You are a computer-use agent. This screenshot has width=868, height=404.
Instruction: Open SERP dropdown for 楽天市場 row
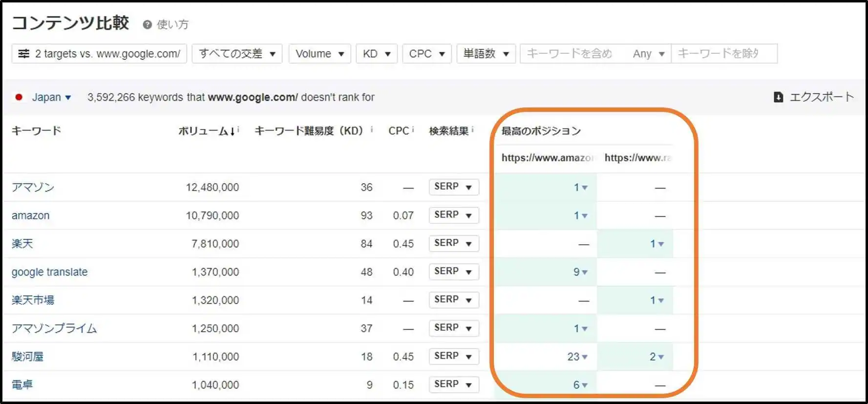point(454,299)
